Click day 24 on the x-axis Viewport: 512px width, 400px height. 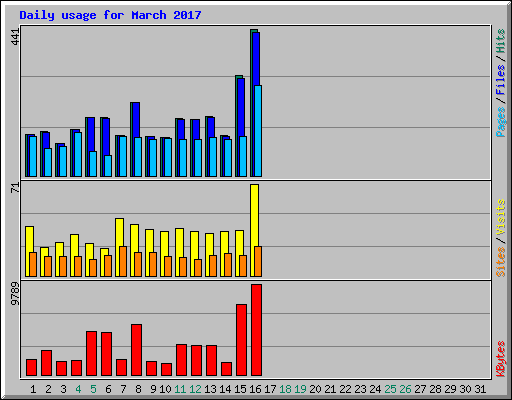coord(375,389)
